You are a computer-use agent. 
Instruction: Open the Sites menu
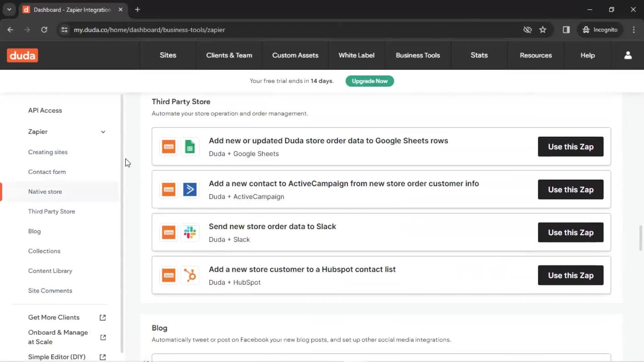(168, 55)
